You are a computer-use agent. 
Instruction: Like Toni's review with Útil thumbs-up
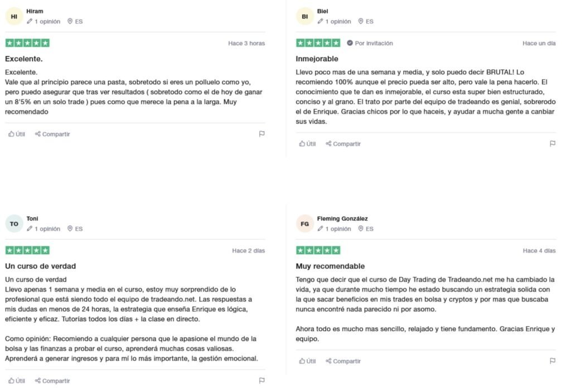tap(17, 380)
